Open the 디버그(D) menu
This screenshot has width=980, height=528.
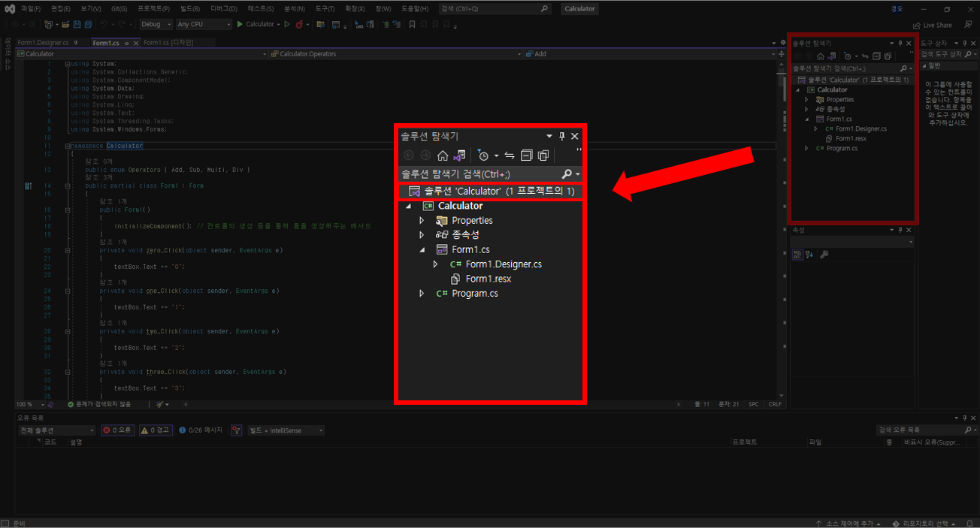[223, 9]
